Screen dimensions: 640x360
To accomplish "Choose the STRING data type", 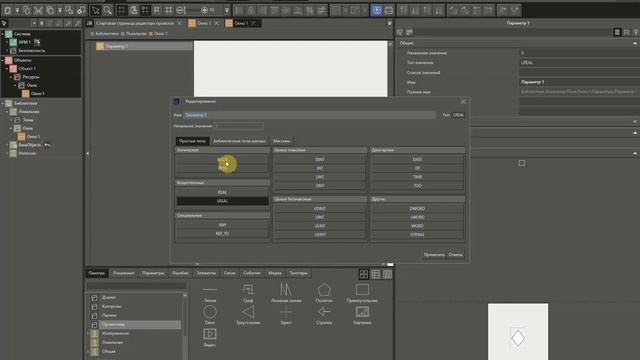I will (417, 235).
